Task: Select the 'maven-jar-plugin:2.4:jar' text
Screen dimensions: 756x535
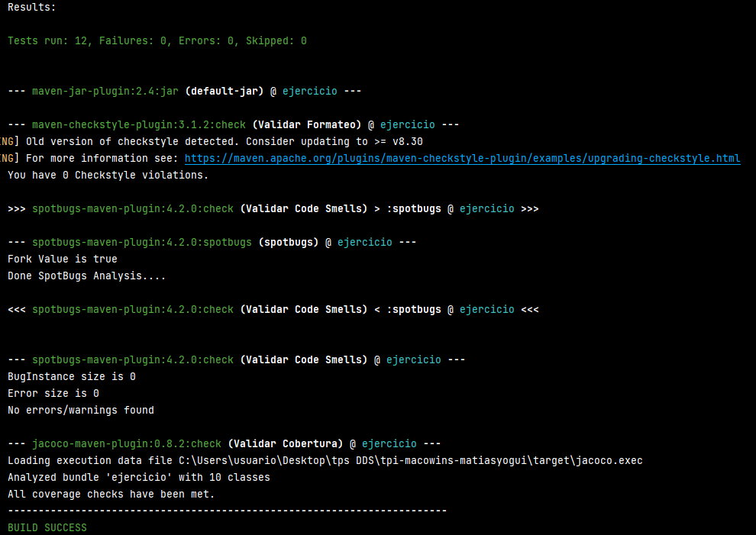Action: pos(105,91)
